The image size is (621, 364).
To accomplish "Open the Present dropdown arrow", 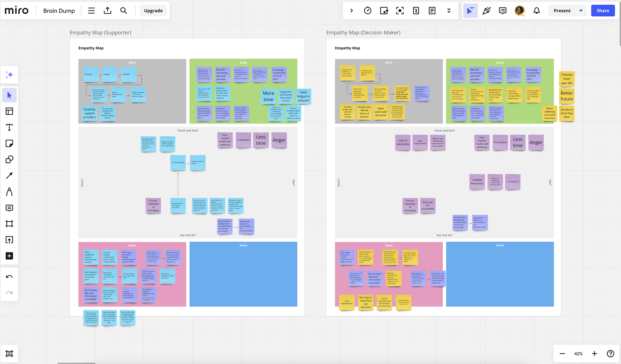I will [x=581, y=11].
